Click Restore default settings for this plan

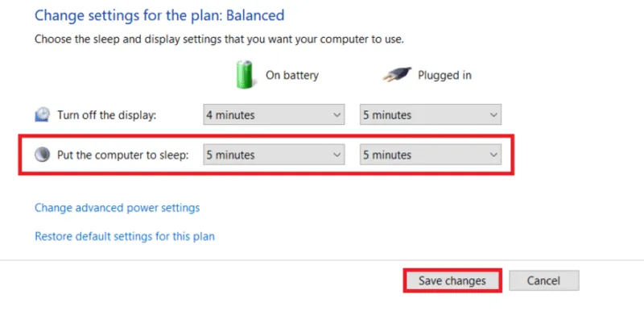(x=125, y=237)
